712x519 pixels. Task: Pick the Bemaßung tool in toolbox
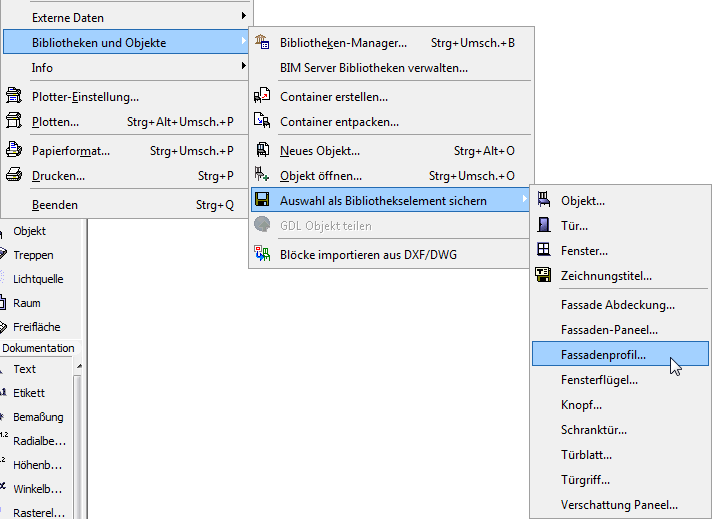tap(38, 417)
